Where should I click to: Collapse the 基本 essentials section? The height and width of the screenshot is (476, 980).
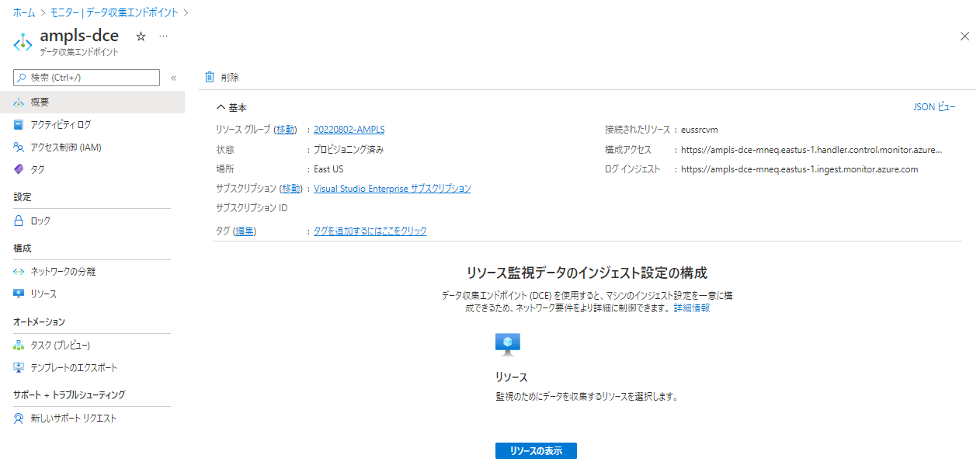click(x=221, y=108)
